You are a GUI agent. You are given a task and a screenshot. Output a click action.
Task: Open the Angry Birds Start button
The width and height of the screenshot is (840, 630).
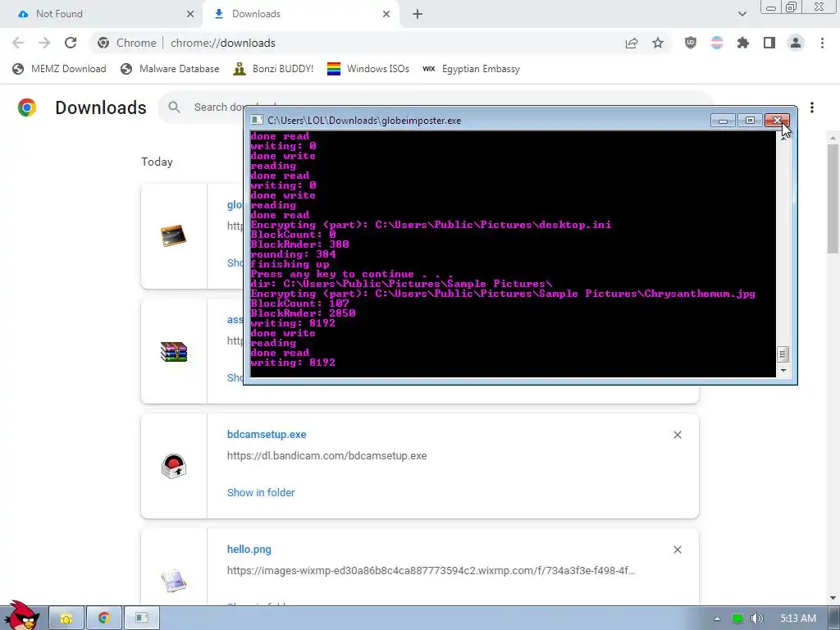22,616
